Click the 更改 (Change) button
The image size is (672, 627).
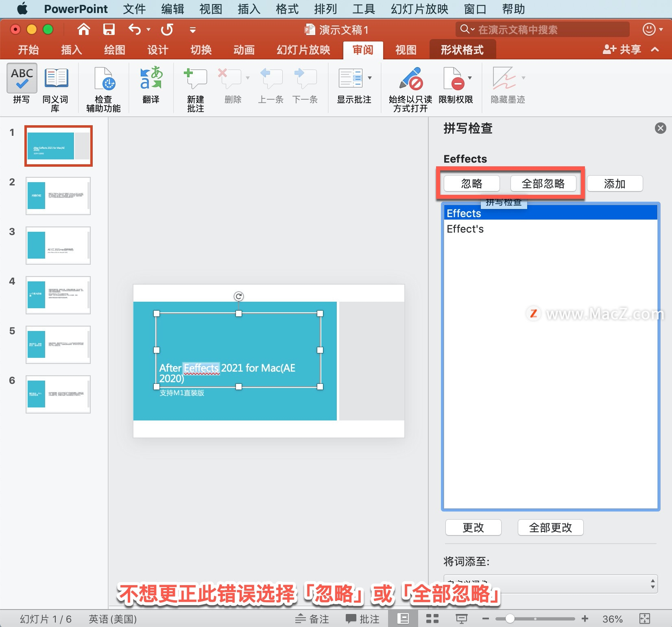point(473,527)
